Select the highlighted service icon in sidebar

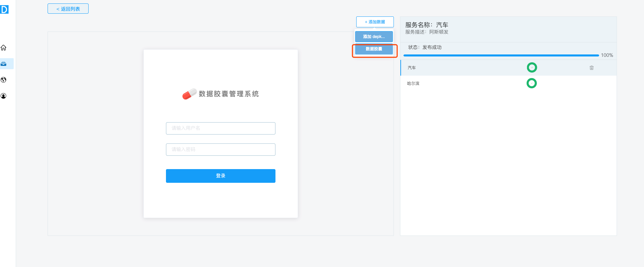coord(3,64)
